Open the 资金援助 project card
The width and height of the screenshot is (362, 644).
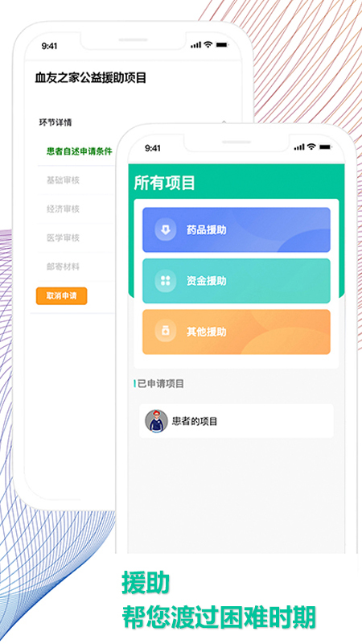pos(237,280)
